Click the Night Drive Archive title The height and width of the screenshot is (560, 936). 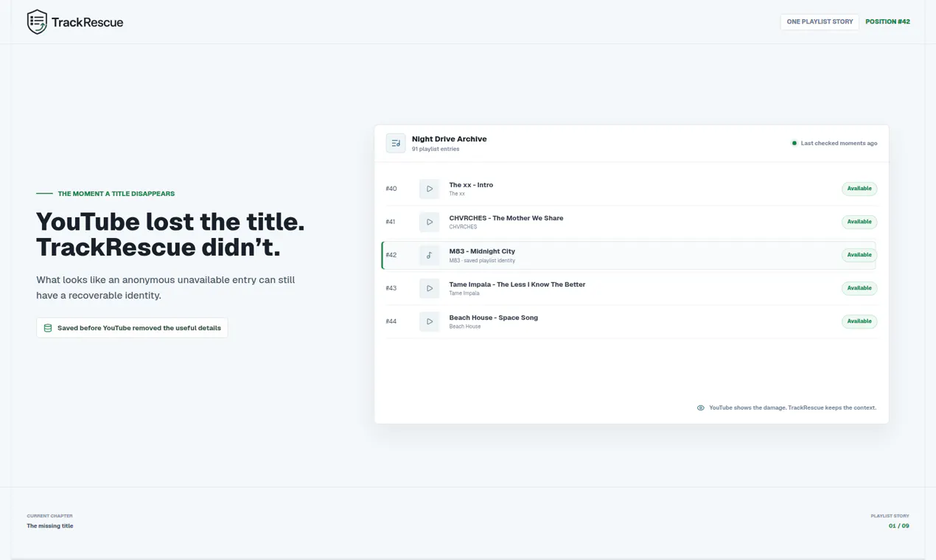pos(449,139)
